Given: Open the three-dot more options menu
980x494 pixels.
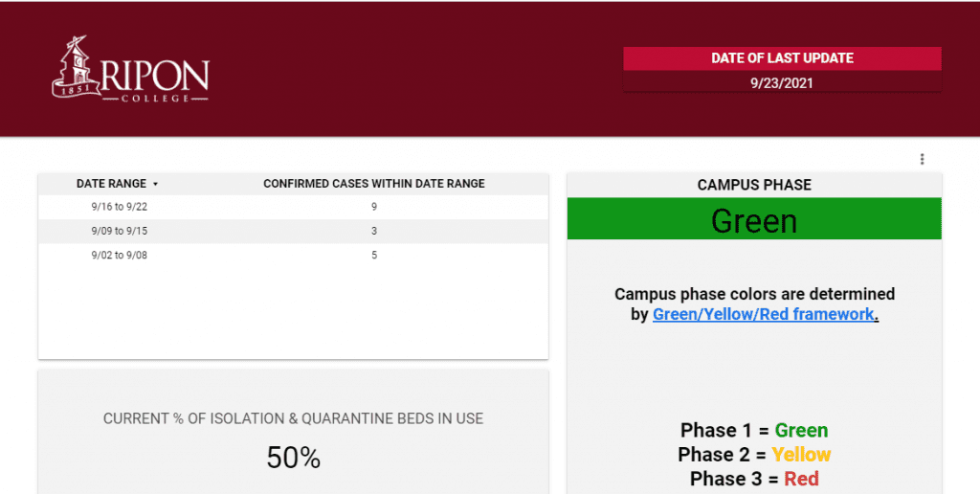Looking at the screenshot, I should pyautogui.click(x=922, y=159).
